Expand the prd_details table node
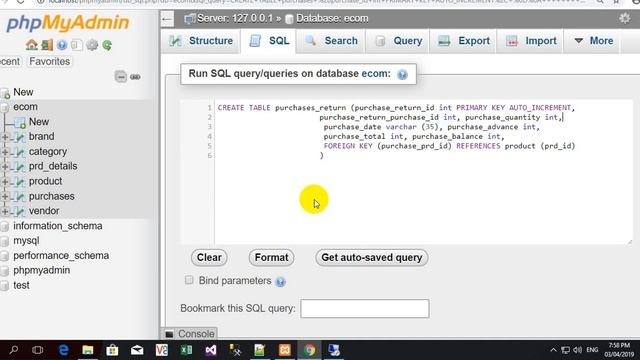 click(5, 167)
